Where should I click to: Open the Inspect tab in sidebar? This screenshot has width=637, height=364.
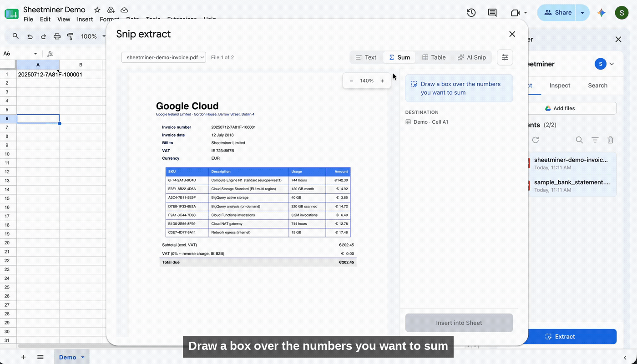click(560, 86)
